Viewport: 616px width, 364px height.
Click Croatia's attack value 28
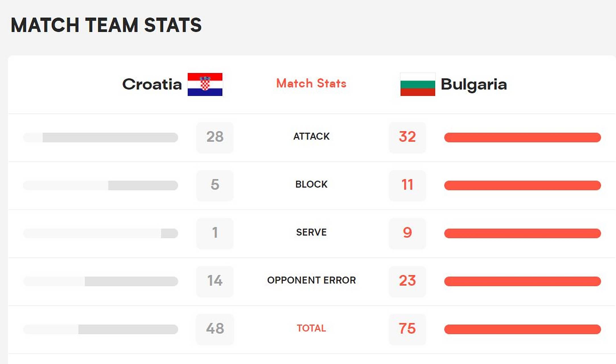[215, 137]
